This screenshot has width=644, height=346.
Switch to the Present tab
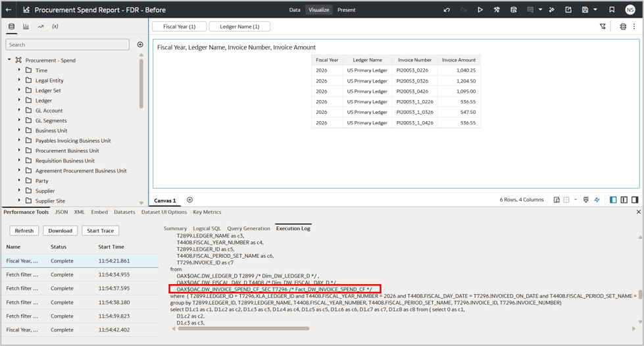coord(346,10)
